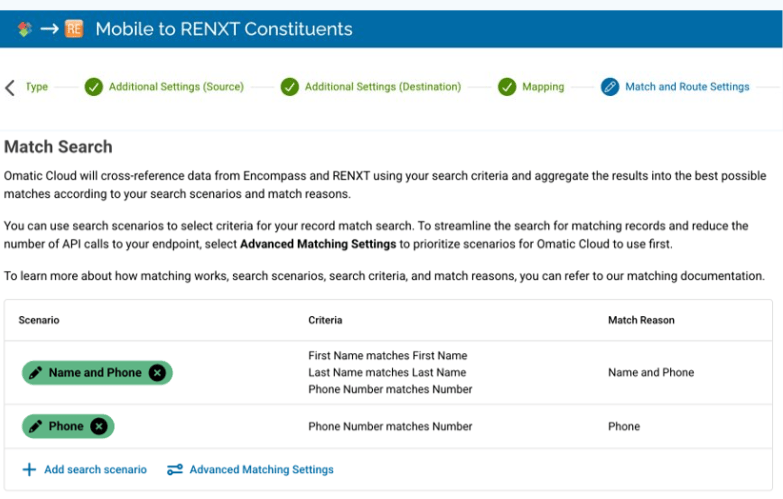Click the Scenario column header
Screen dimensions: 783x499
pyautogui.click(x=39, y=320)
